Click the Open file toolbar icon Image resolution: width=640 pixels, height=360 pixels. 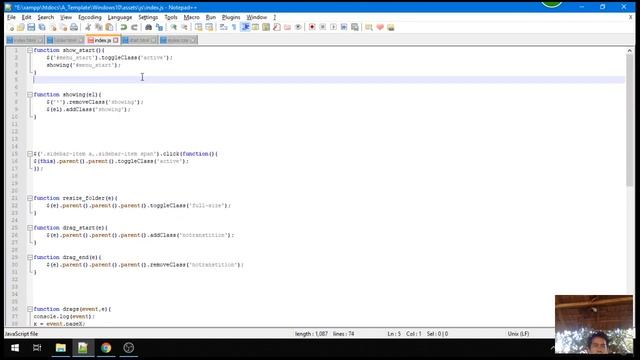[20, 27]
